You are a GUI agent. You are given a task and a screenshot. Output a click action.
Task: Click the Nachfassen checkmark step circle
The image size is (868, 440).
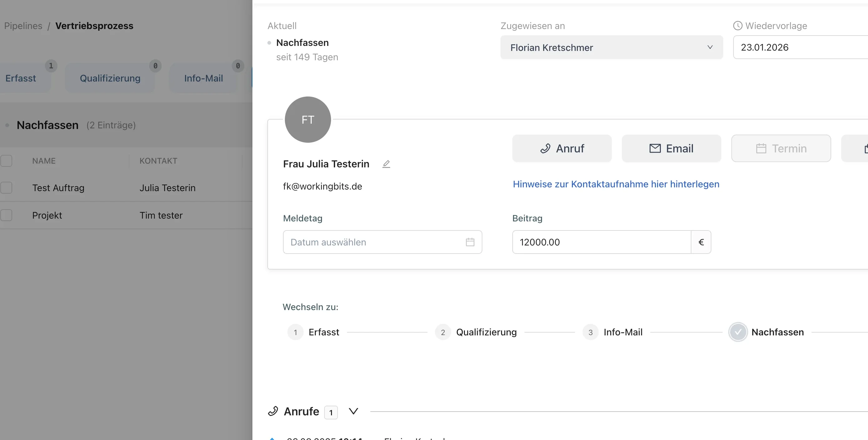click(x=738, y=332)
